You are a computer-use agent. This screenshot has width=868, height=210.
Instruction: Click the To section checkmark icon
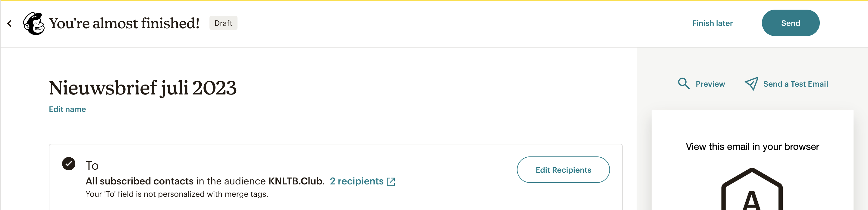coord(69,164)
